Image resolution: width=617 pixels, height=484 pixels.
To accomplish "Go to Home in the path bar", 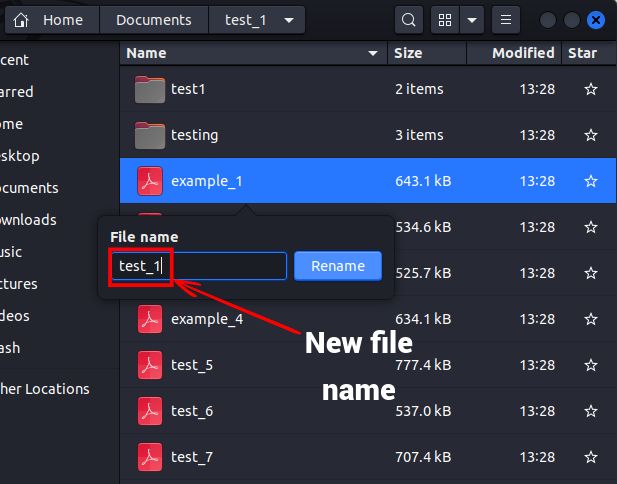I will tap(50, 20).
